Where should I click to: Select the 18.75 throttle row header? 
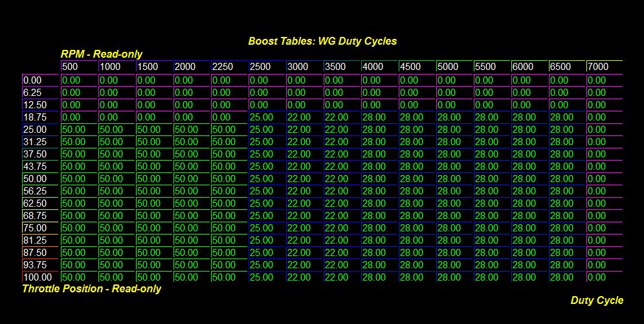(x=40, y=117)
